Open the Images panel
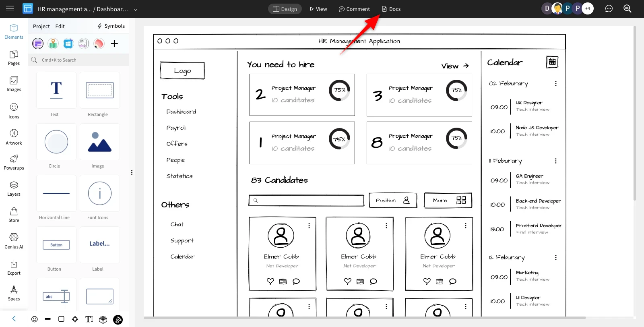Screen dimensions: 644x327 click(14, 84)
